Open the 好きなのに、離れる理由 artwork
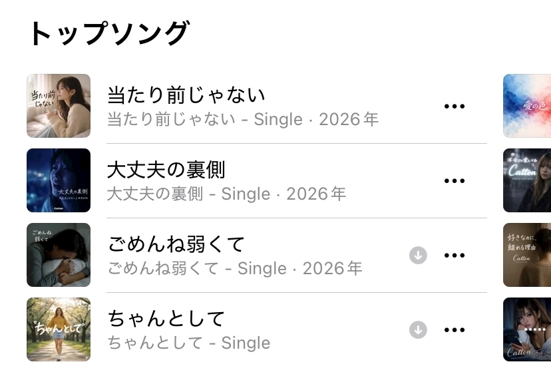551x392 pixels. pyautogui.click(x=527, y=255)
